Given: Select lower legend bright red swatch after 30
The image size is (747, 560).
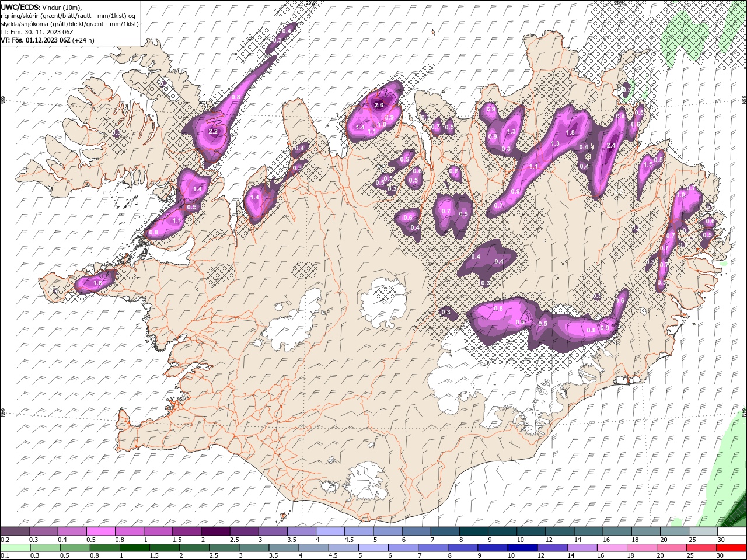Looking at the screenshot, I should [731, 547].
